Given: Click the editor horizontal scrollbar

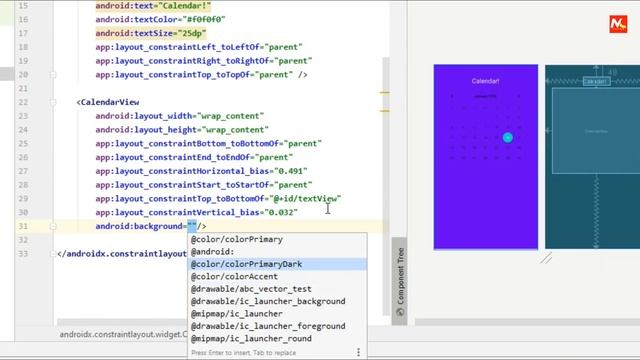Looking at the screenshot, I should tap(122, 322).
